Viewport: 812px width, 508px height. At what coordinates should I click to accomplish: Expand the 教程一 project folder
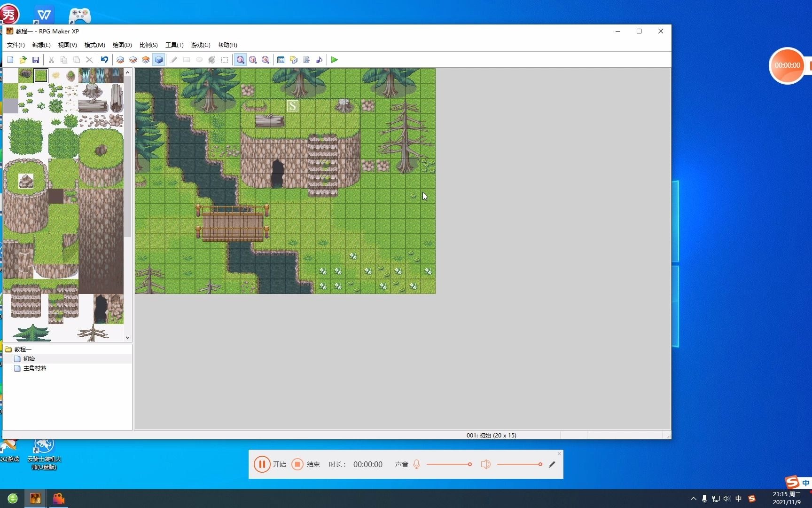coord(21,349)
